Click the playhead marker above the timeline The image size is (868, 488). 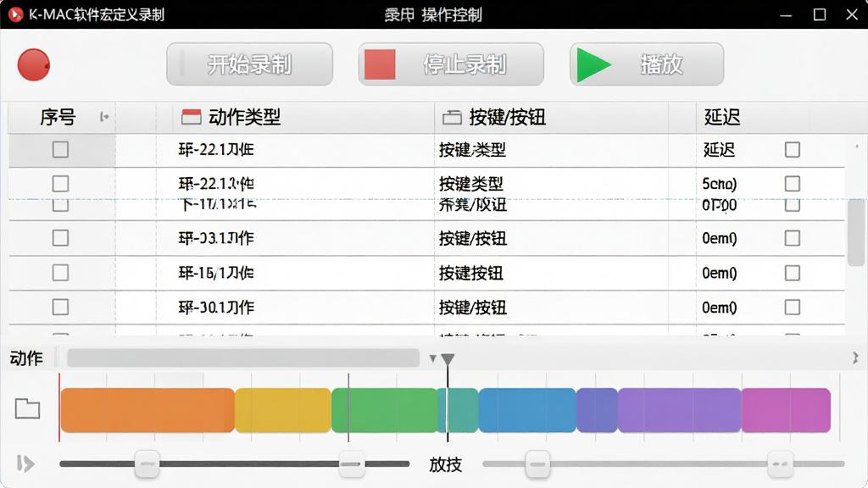click(448, 359)
